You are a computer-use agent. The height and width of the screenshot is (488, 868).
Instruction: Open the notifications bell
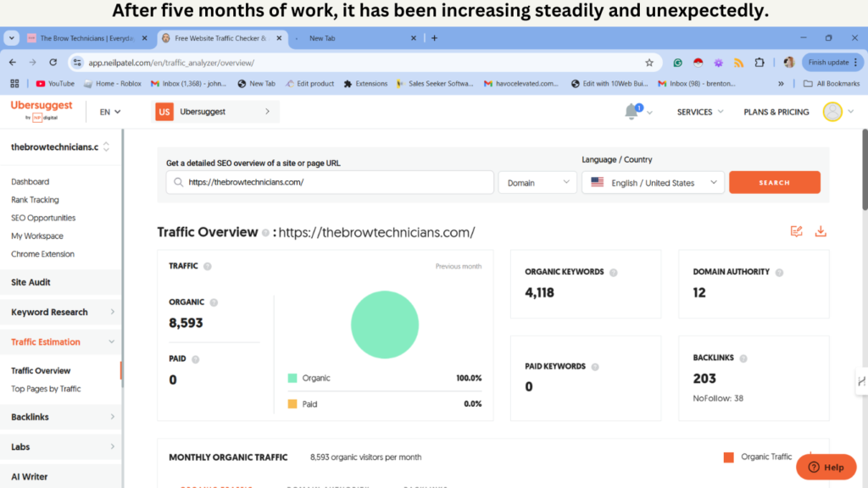632,111
